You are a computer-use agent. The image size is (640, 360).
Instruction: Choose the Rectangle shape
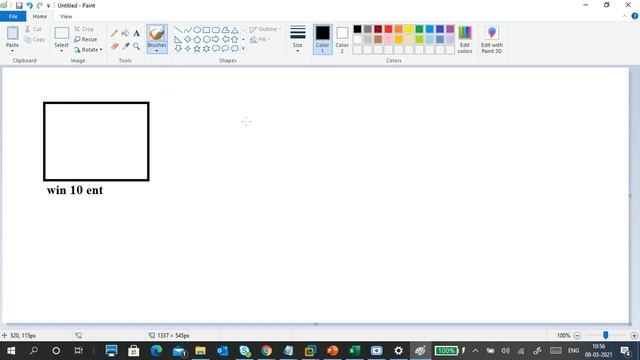(x=207, y=30)
